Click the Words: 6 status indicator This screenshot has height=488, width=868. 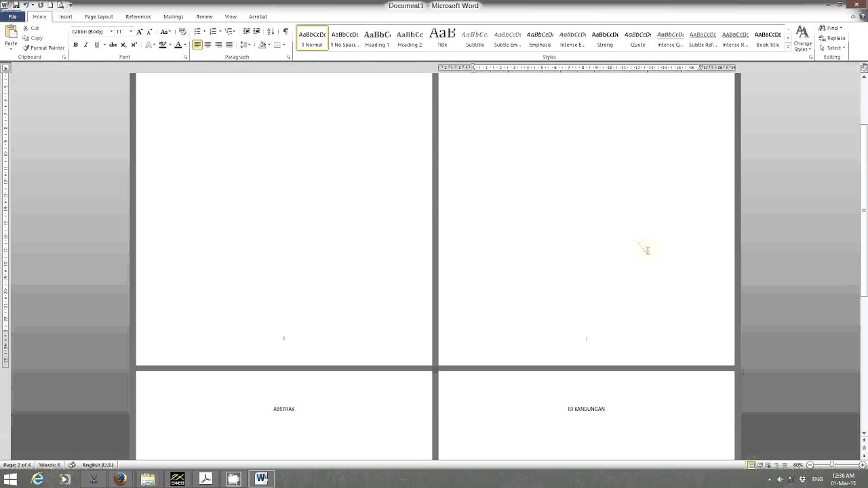click(x=49, y=465)
